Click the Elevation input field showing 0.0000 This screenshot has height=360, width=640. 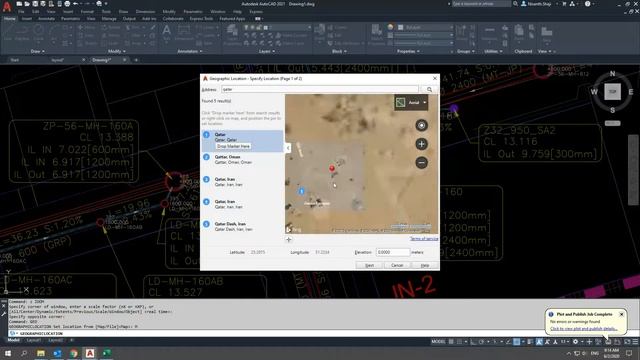(393, 252)
